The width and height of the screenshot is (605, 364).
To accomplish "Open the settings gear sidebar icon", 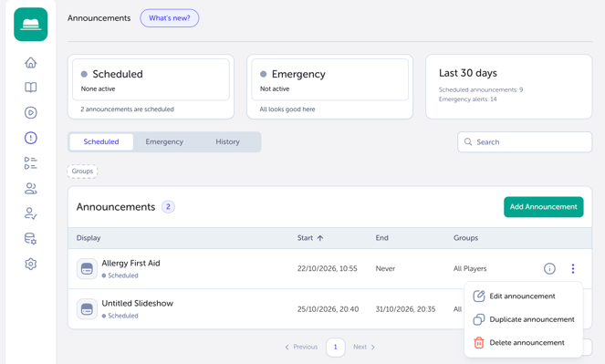I will [x=30, y=264].
